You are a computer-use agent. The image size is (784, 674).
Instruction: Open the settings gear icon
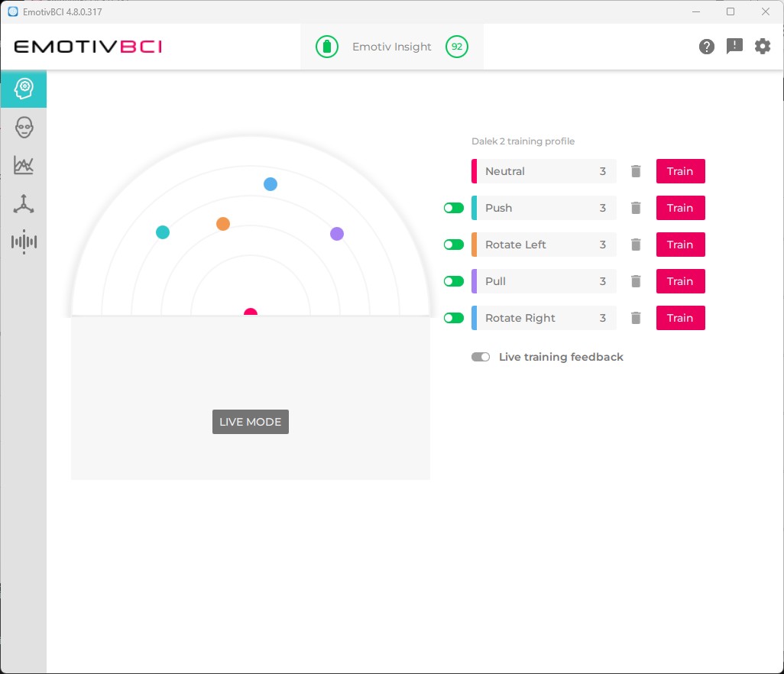[x=763, y=47]
